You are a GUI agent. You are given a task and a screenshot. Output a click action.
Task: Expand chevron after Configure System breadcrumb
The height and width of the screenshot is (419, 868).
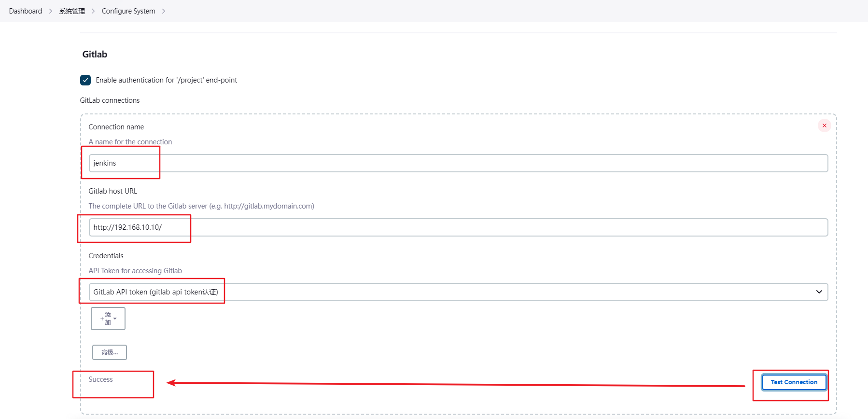(164, 11)
